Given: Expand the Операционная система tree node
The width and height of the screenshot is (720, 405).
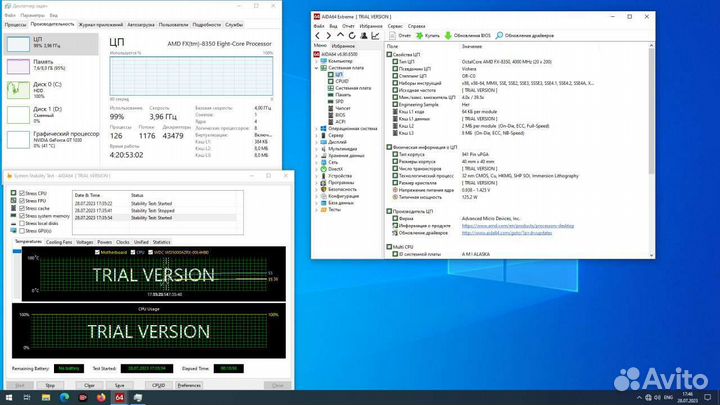Looking at the screenshot, I should [x=316, y=128].
